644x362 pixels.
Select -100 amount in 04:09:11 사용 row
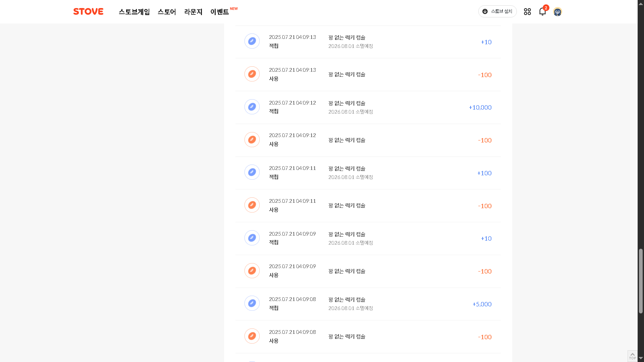click(x=485, y=206)
